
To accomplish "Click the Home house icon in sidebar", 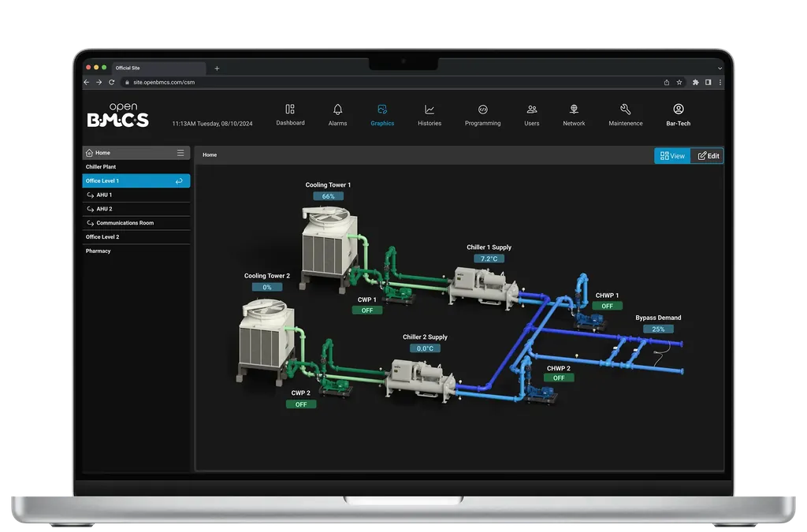I will click(90, 153).
